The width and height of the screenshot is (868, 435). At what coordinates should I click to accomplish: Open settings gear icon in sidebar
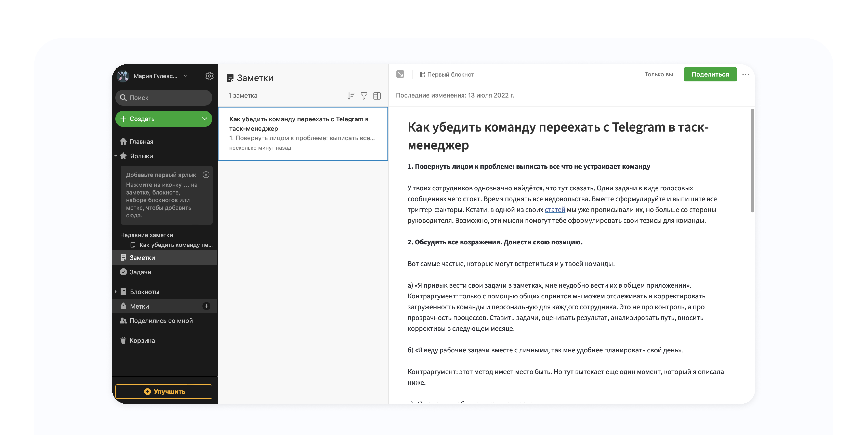(209, 76)
